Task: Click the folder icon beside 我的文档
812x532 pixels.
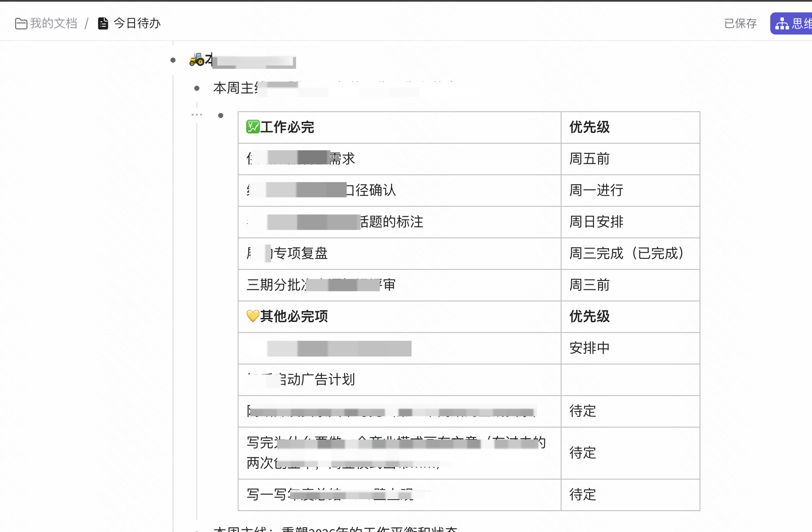Action: coord(21,23)
